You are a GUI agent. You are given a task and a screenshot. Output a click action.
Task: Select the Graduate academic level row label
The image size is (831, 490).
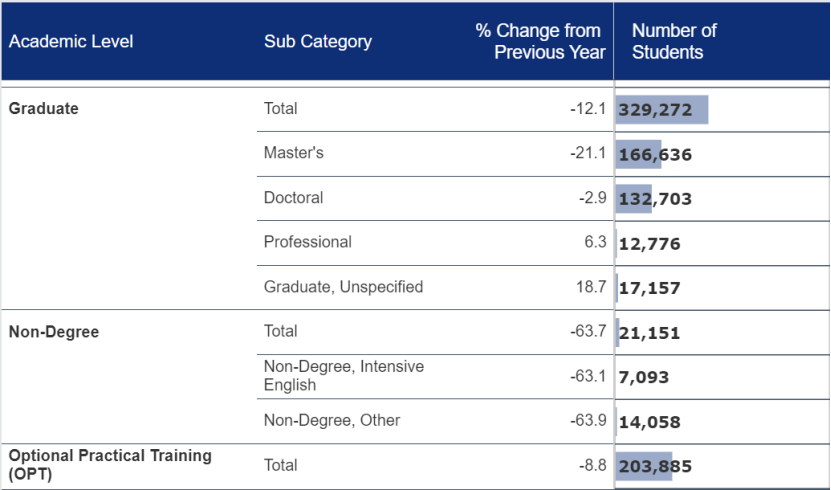click(x=44, y=109)
